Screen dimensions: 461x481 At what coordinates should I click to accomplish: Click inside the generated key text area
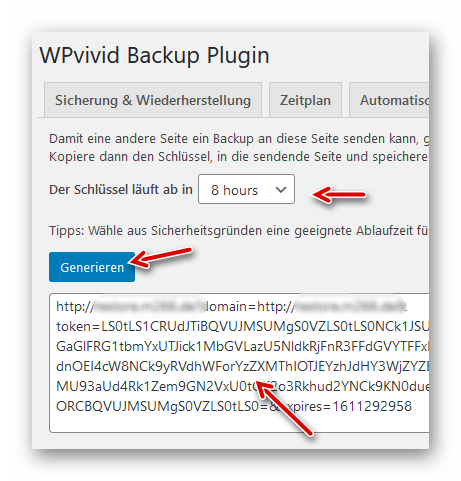tap(239, 363)
